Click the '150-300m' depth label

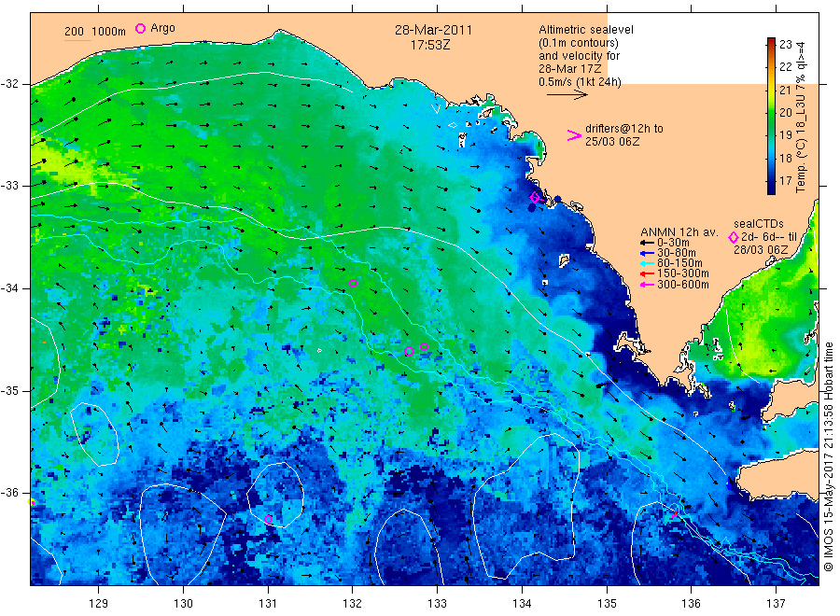[682, 273]
